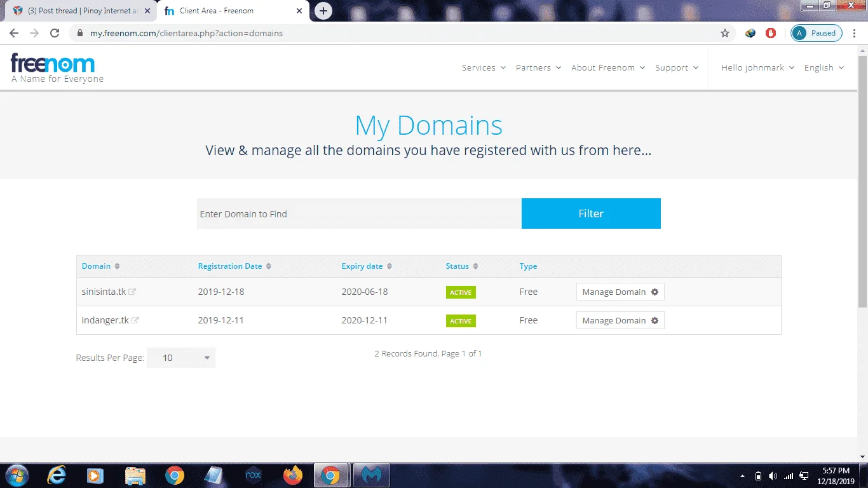Show hidden tray icons arrow
This screenshot has height=488, width=868.
742,476
